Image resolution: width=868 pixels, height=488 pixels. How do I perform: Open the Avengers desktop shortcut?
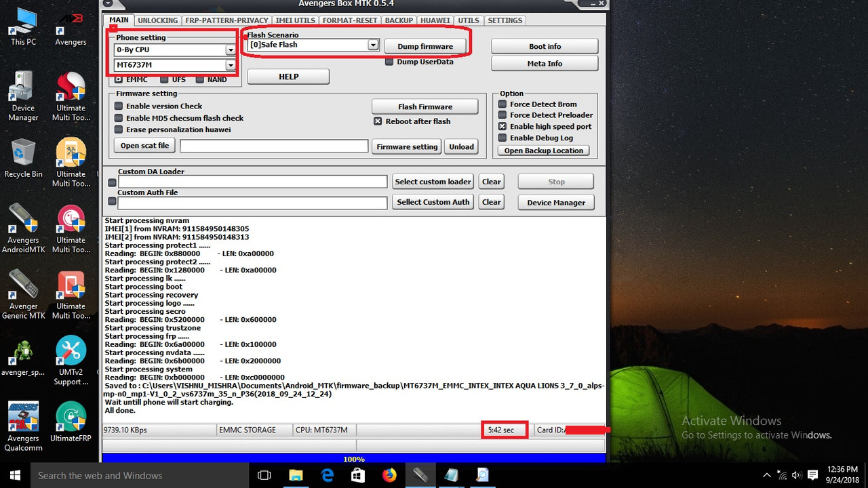tap(71, 27)
